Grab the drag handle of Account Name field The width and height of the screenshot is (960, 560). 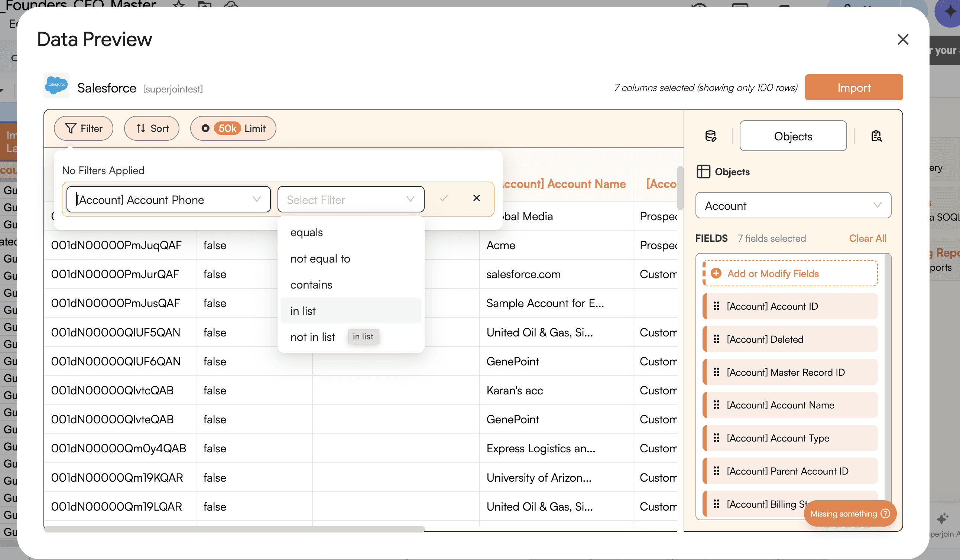pos(716,405)
